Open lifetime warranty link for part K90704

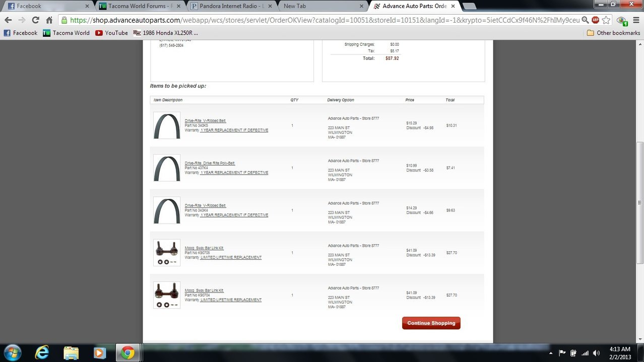pos(231,300)
